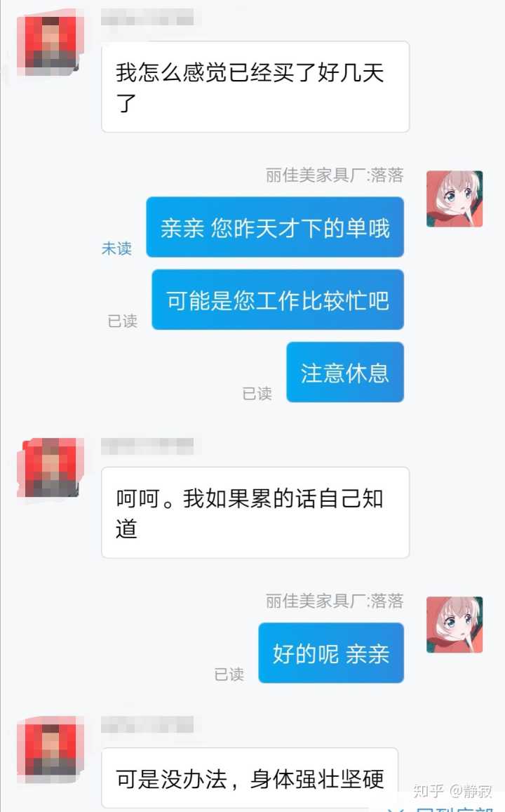
Task: Tap the anime avatar beside '好的呢 亲亲'
Action: pos(454,625)
